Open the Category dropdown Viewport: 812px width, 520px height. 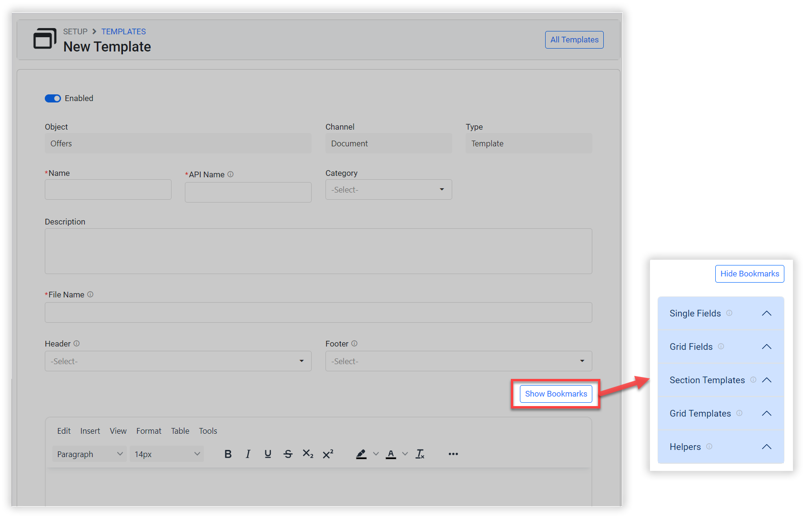[388, 190]
